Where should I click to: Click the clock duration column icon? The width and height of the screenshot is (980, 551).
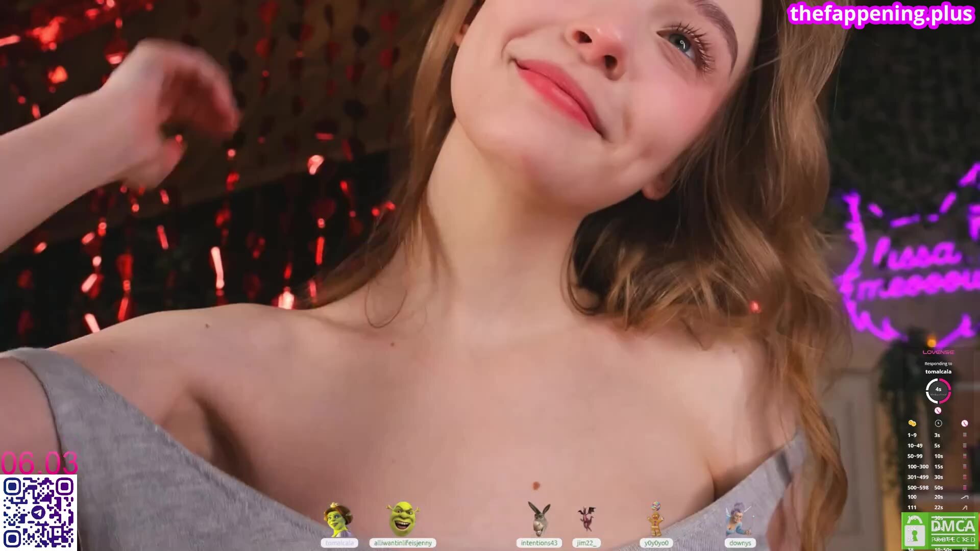point(938,423)
